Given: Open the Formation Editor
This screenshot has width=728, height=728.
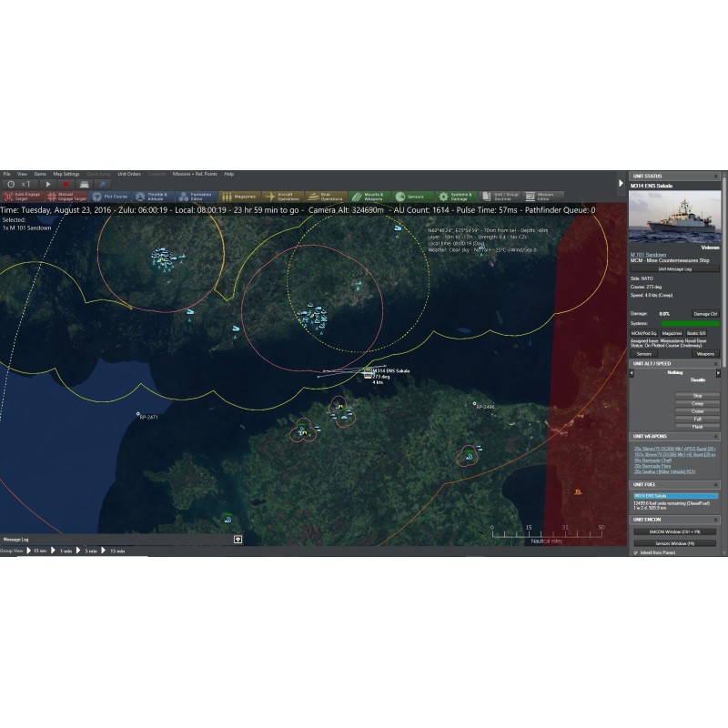Looking at the screenshot, I should tap(196, 196).
